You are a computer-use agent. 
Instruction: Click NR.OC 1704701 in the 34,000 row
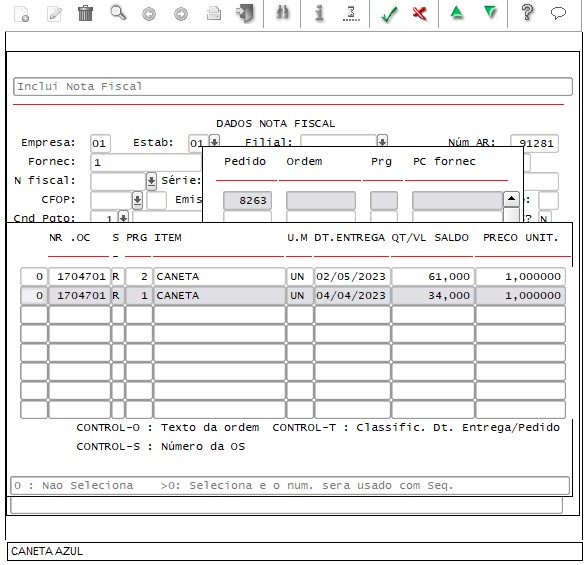coord(79,296)
